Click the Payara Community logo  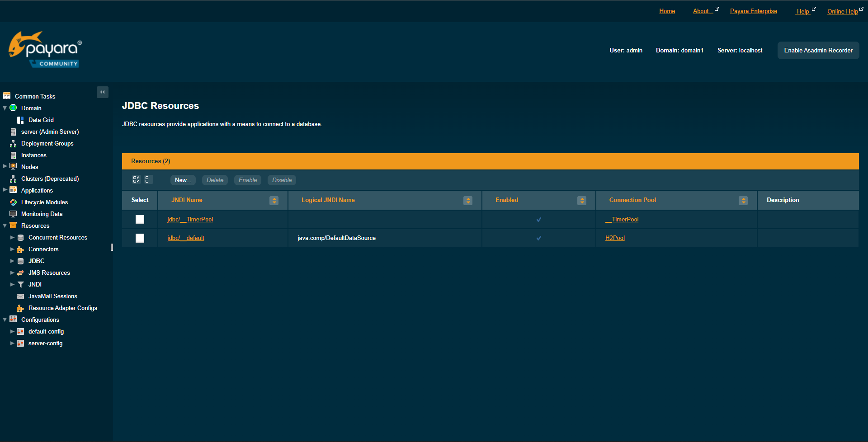(44, 49)
